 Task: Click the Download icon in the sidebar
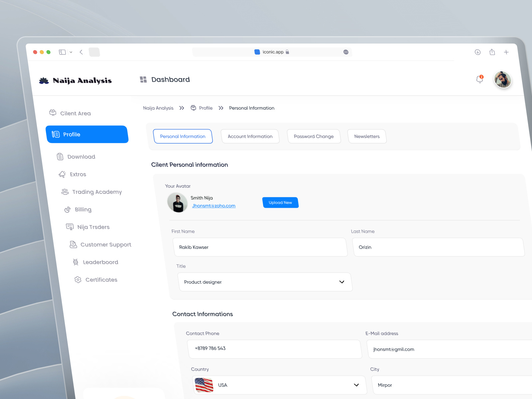point(60,156)
